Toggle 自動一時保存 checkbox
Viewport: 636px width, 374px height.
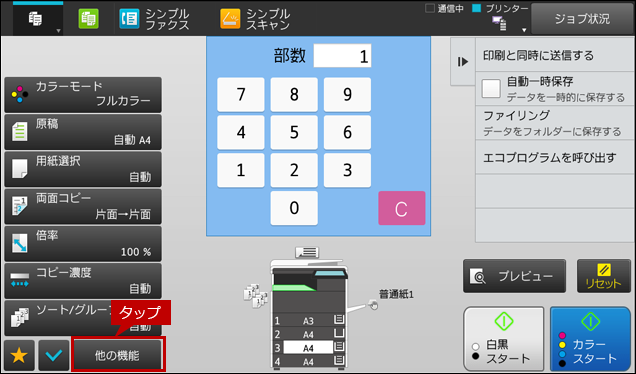pos(491,89)
